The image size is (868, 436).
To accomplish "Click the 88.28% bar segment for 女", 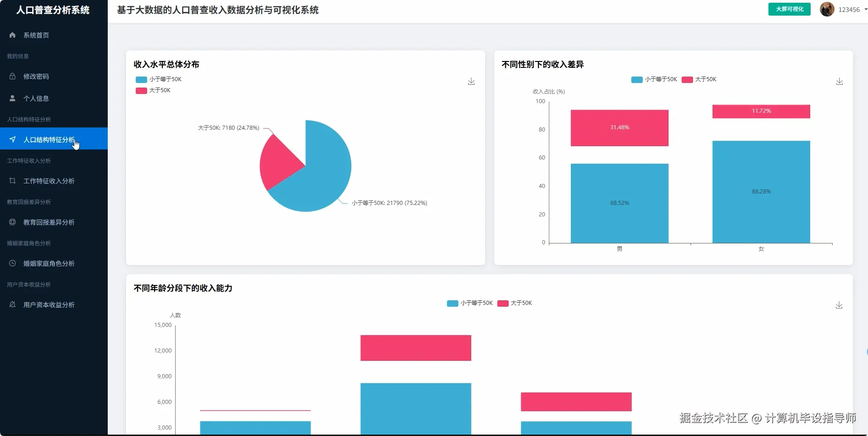I will click(x=761, y=192).
